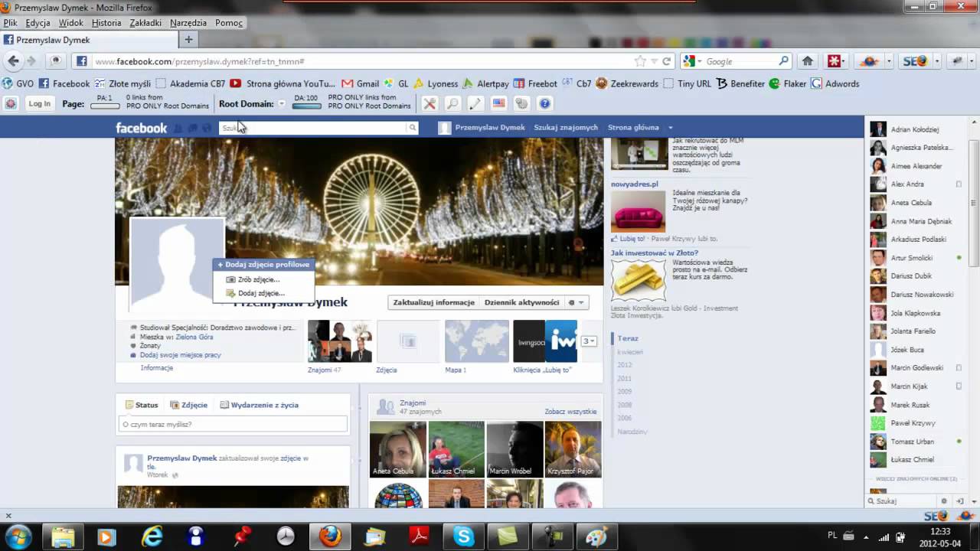Reload the page with the refresh icon
The height and width of the screenshot is (551, 980).
click(x=667, y=61)
